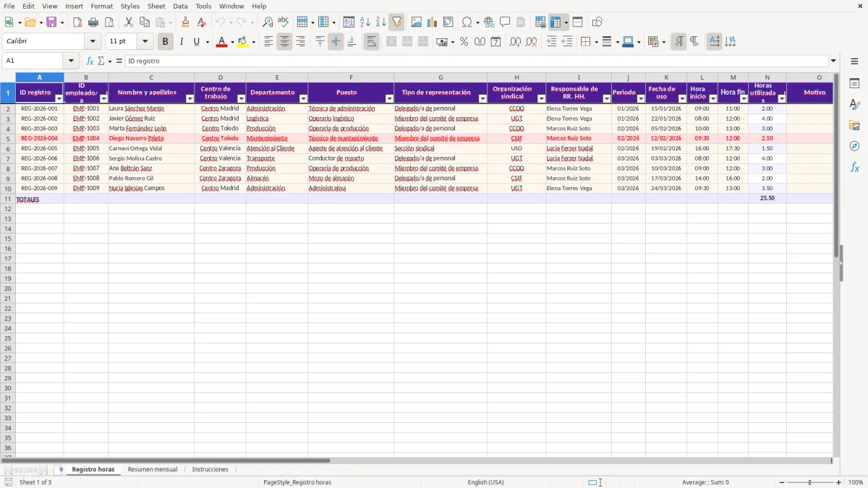Viewport: 868px width, 488px height.
Task: Select row 11 header
Action: (7, 198)
